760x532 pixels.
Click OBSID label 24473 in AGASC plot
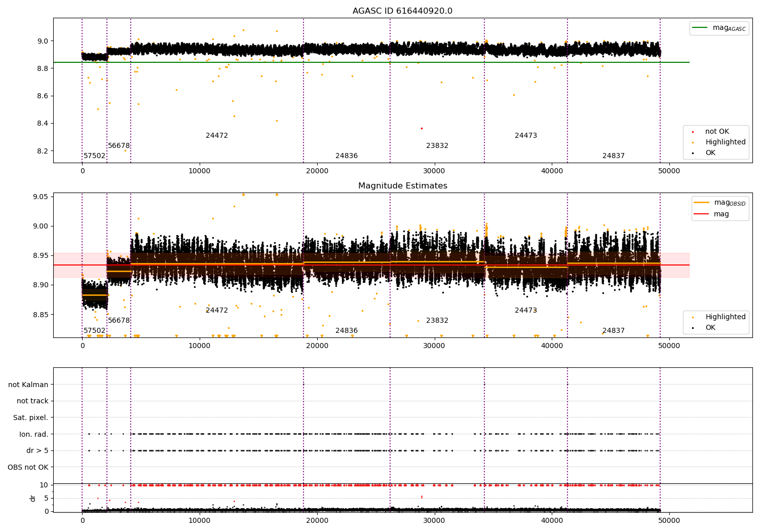(x=526, y=136)
